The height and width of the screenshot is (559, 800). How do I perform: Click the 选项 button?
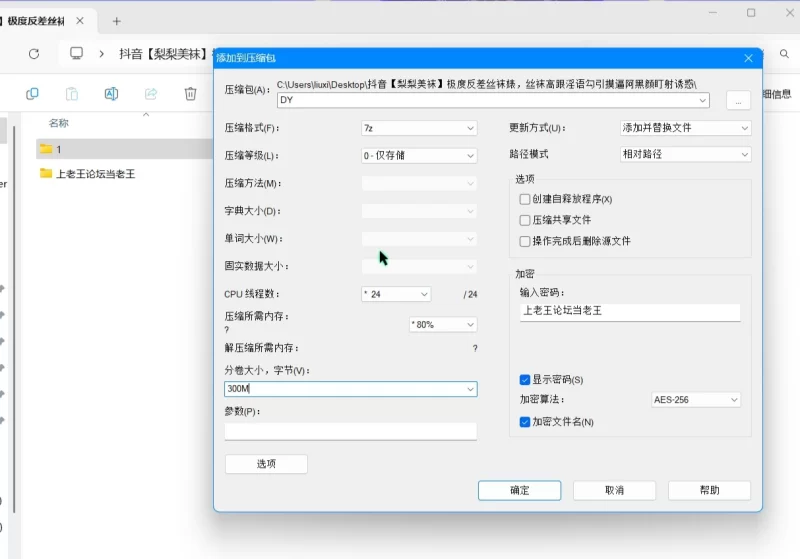coord(266,464)
